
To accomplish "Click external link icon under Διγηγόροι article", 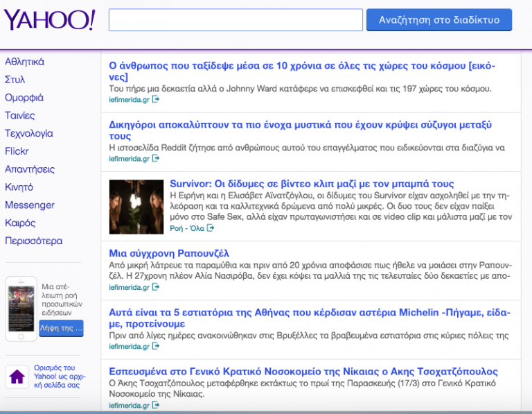I will (x=156, y=159).
